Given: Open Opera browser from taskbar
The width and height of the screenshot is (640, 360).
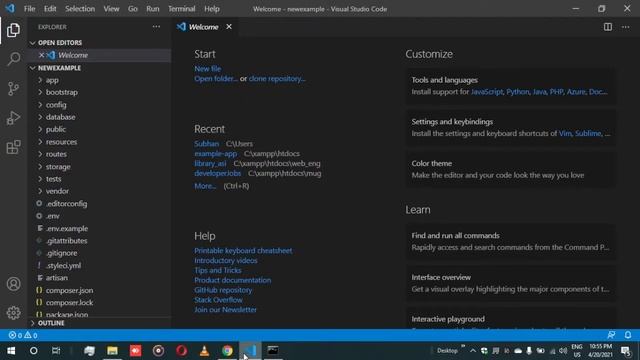Looking at the screenshot, I should (x=182, y=351).
